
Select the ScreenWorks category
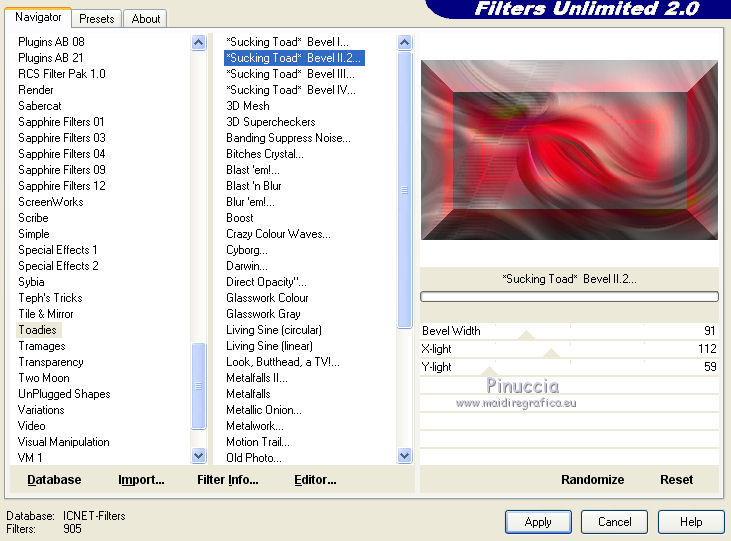[50, 202]
